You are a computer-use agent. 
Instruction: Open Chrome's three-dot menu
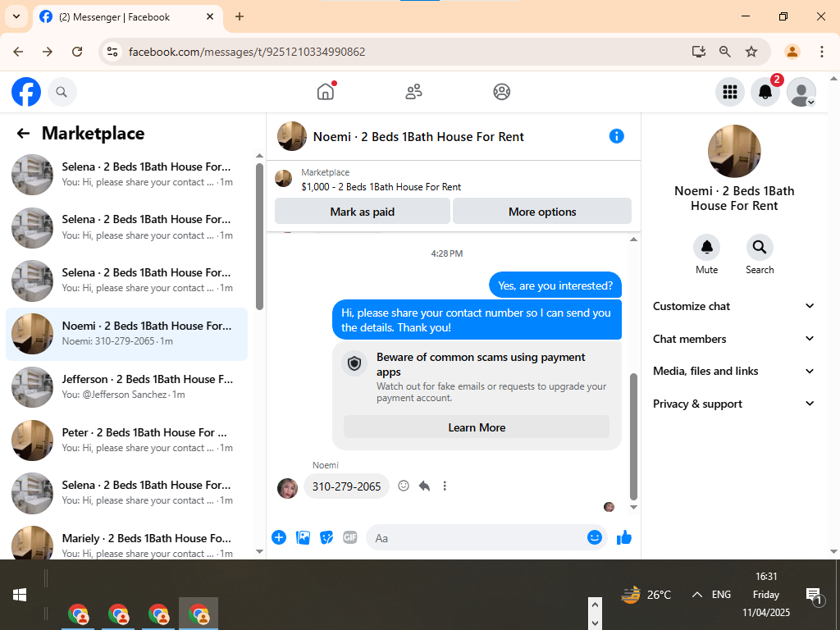(821, 52)
